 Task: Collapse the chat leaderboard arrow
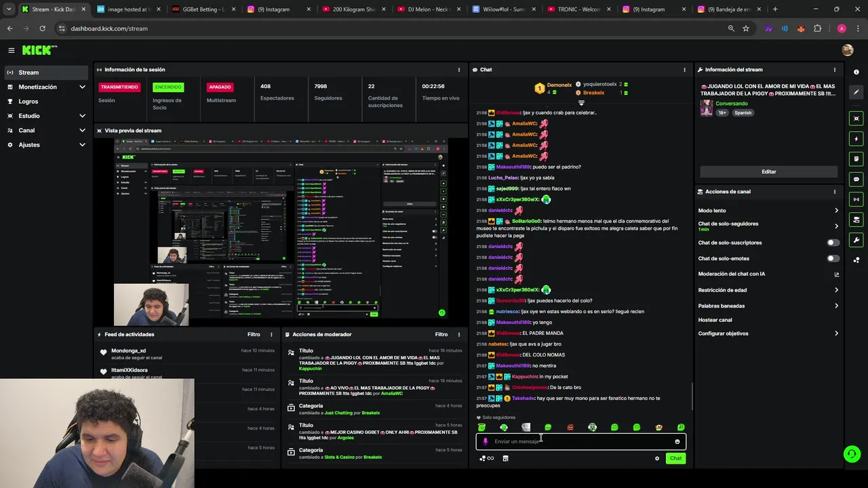click(581, 102)
